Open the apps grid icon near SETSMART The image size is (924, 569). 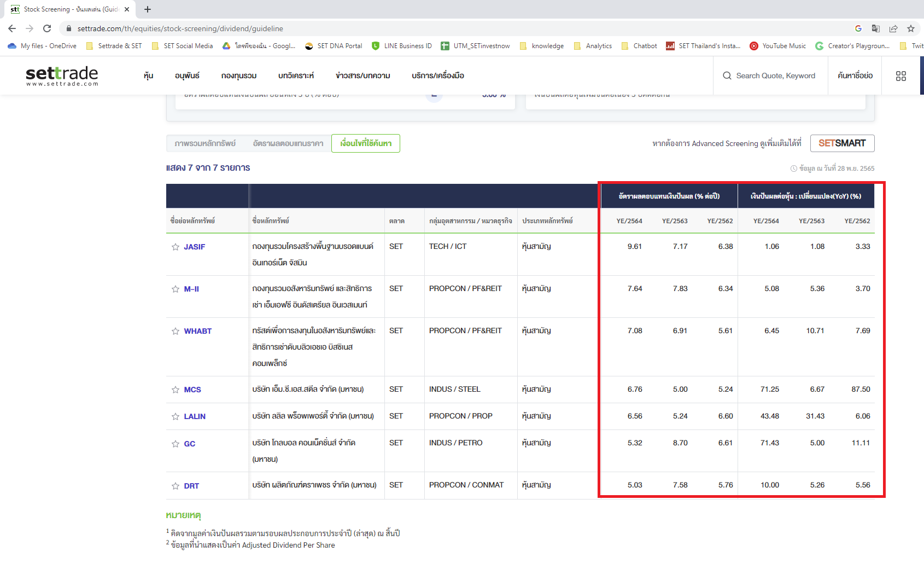(901, 76)
